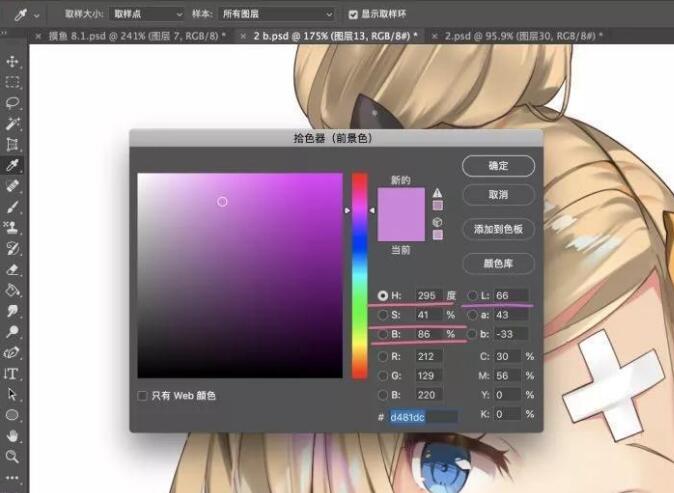Select the brightness B radio button
Screen dimensions: 674x493
pos(383,334)
